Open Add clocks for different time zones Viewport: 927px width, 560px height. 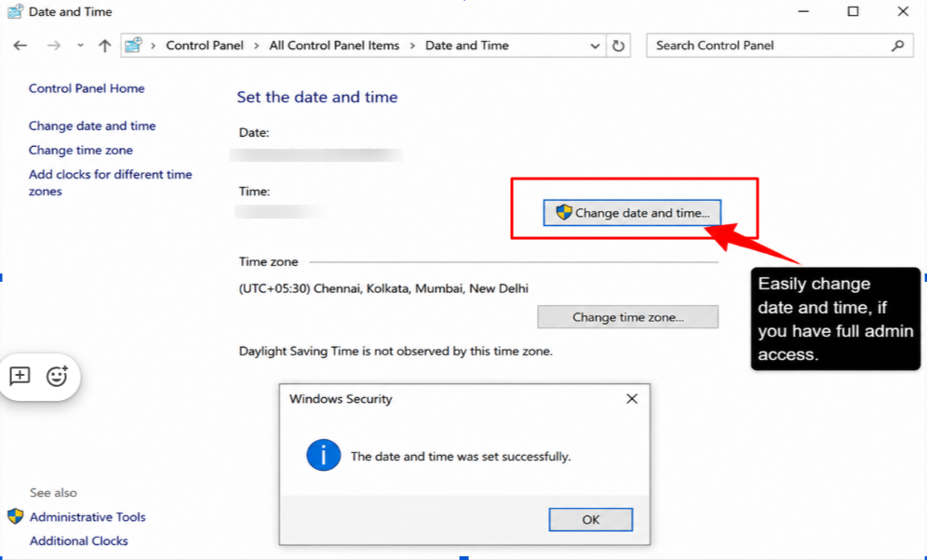coord(111,182)
